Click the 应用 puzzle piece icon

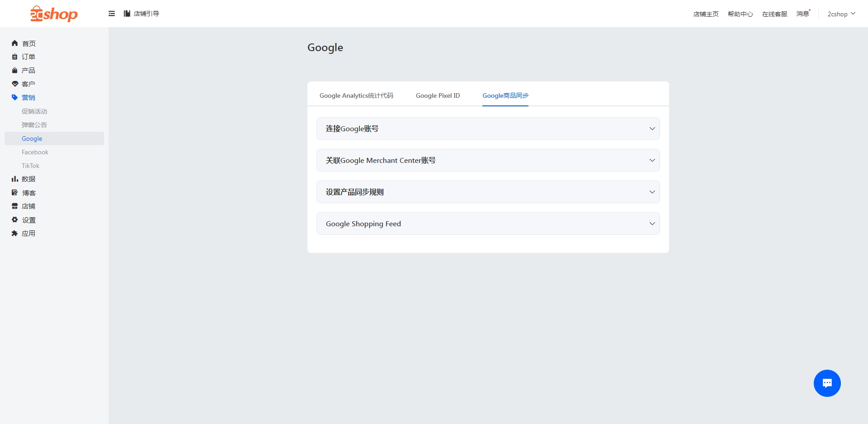(x=14, y=233)
